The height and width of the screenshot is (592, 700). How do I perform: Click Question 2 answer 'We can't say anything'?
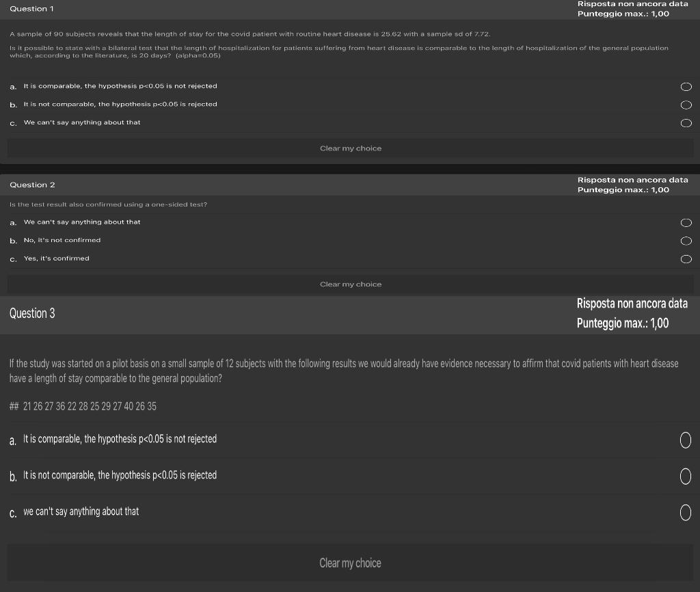tap(82, 222)
